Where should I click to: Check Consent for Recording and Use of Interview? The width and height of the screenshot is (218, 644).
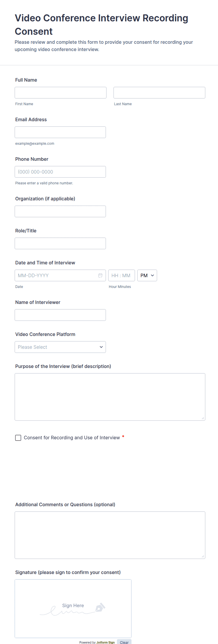click(18, 438)
